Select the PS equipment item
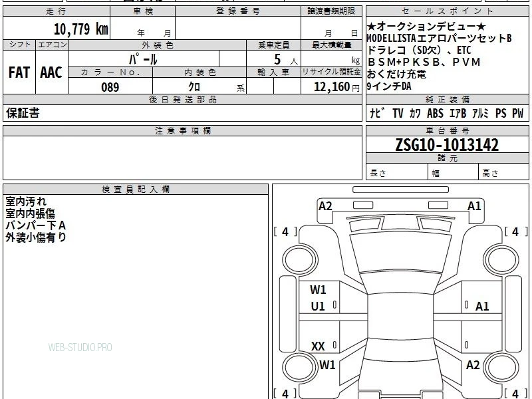 [501, 113]
